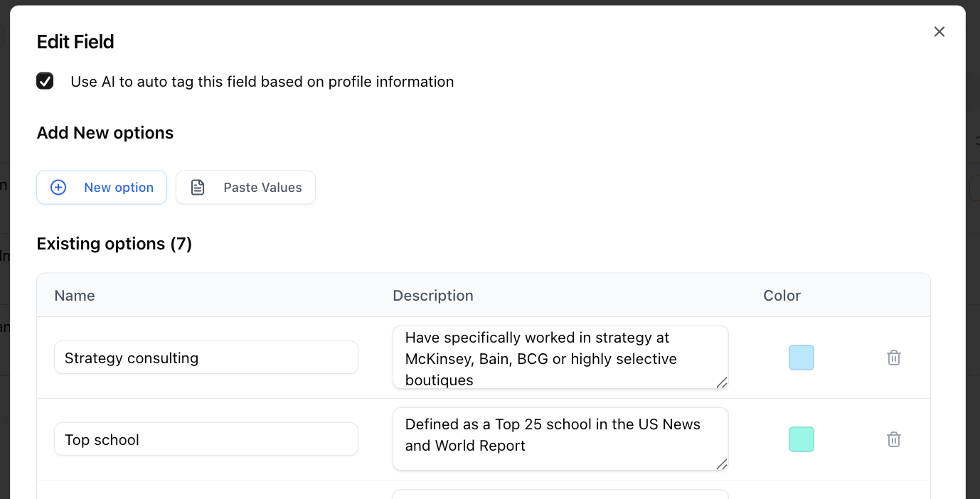Click the Strategy consulting description resize handle
980x499 pixels.
coord(721,382)
